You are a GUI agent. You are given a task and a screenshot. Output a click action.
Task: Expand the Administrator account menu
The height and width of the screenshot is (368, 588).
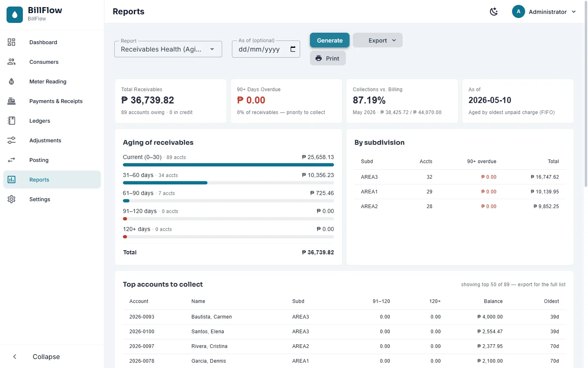point(544,11)
